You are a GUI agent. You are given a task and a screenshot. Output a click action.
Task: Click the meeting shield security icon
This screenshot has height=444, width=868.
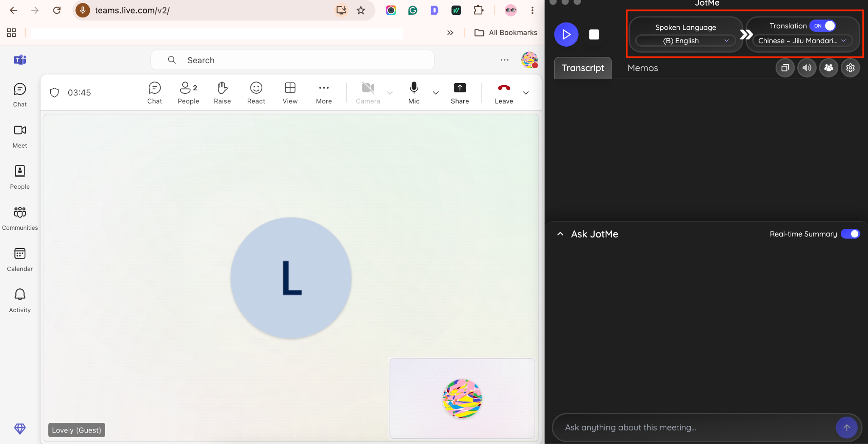pos(54,92)
